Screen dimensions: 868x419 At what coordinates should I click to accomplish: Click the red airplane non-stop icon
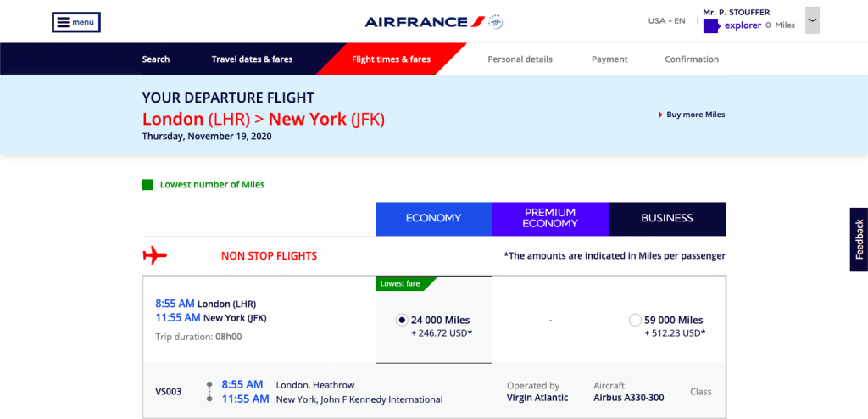[x=155, y=255]
